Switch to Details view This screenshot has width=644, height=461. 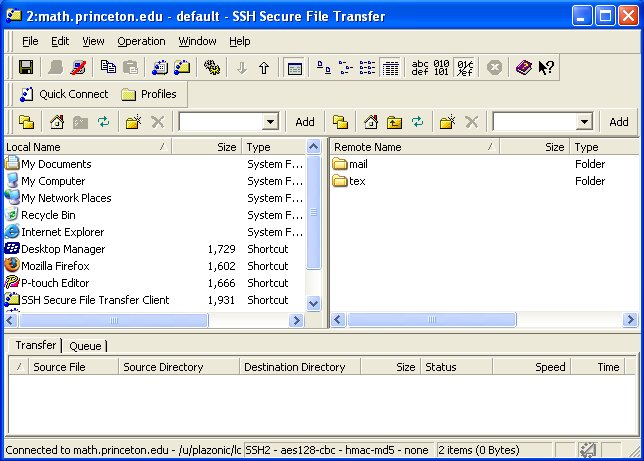tap(390, 68)
